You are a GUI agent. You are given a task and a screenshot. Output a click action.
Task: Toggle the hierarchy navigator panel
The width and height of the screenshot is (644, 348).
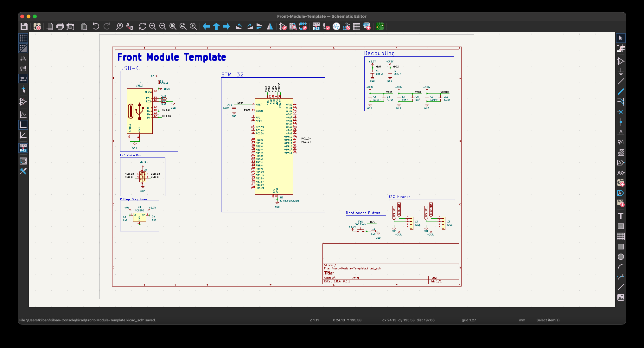click(x=23, y=161)
